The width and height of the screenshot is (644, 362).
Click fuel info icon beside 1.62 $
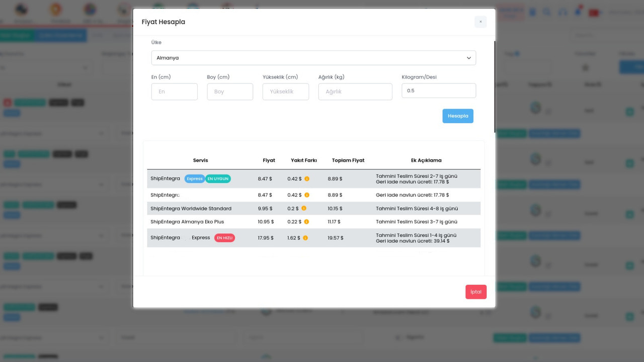coord(305,238)
